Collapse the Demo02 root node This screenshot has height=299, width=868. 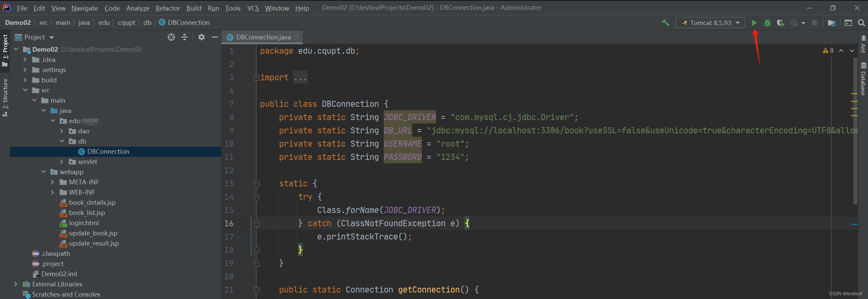coord(16,49)
